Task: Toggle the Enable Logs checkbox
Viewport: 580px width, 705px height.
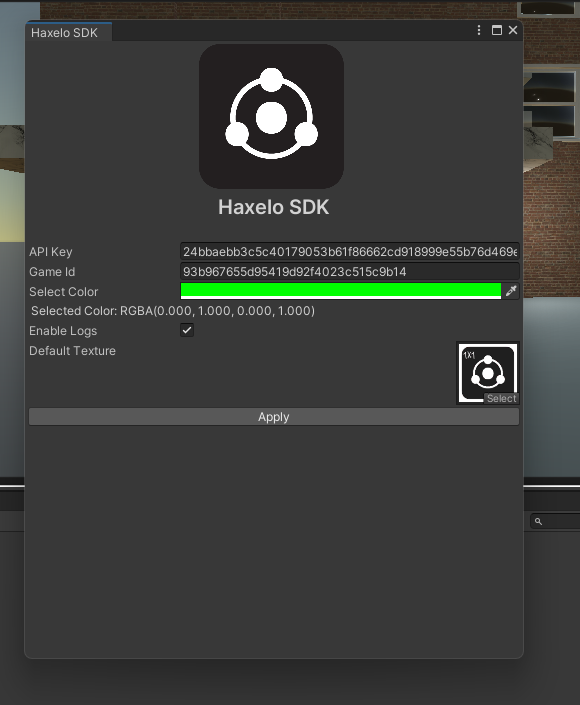Action: (x=187, y=330)
